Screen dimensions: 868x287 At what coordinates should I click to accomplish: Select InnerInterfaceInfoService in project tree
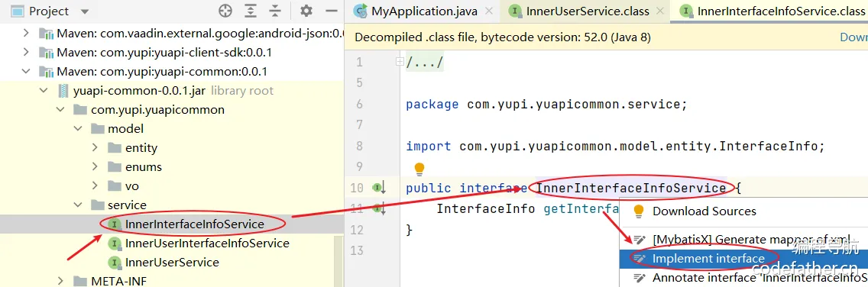click(194, 224)
